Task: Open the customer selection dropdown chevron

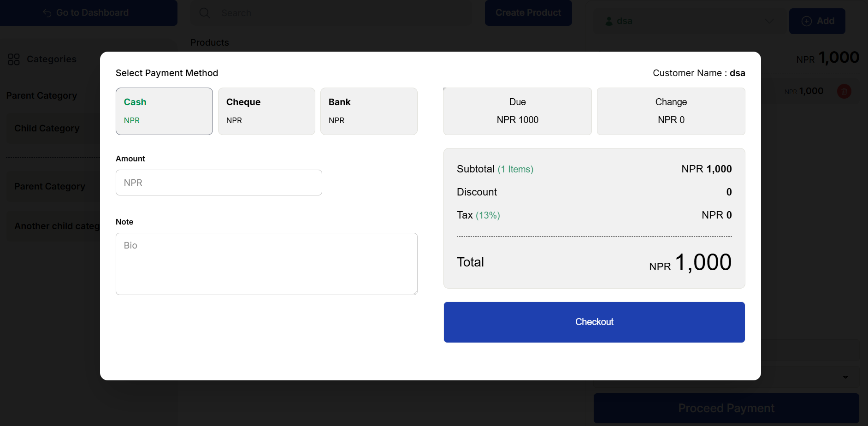Action: click(x=768, y=21)
